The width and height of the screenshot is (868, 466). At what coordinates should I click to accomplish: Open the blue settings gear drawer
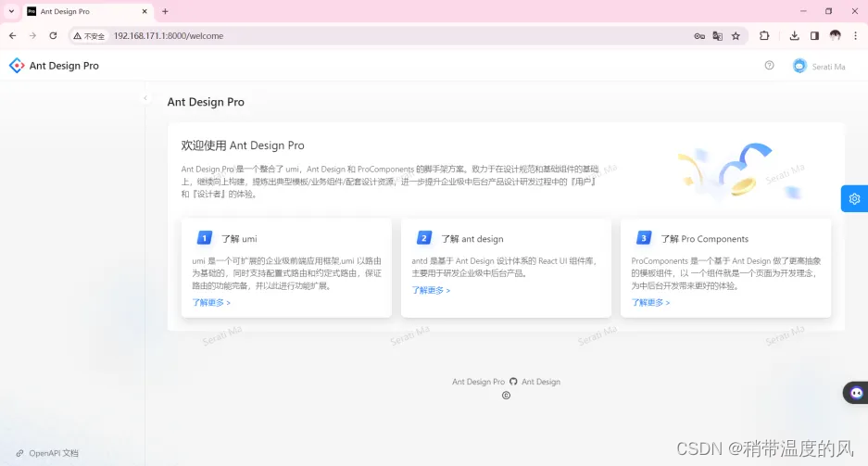[854, 198]
